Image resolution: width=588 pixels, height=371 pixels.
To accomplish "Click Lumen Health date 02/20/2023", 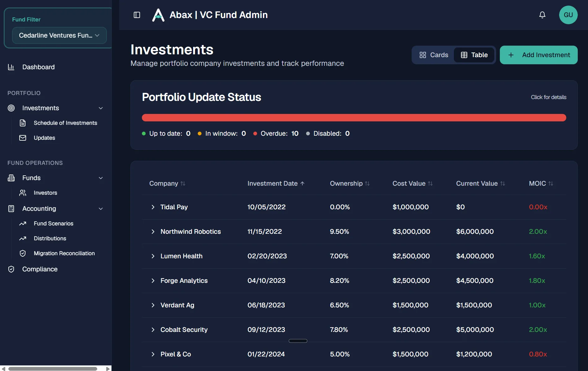I will 267,256.
